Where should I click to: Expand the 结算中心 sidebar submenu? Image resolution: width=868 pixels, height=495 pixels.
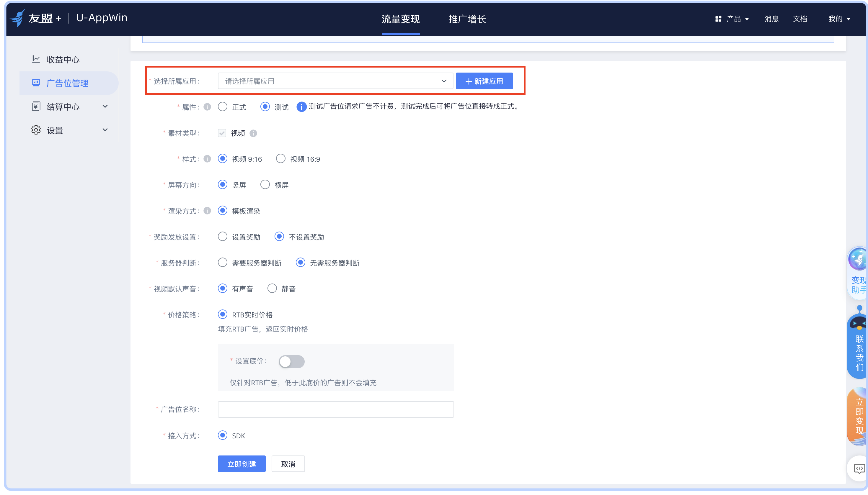[x=105, y=106]
